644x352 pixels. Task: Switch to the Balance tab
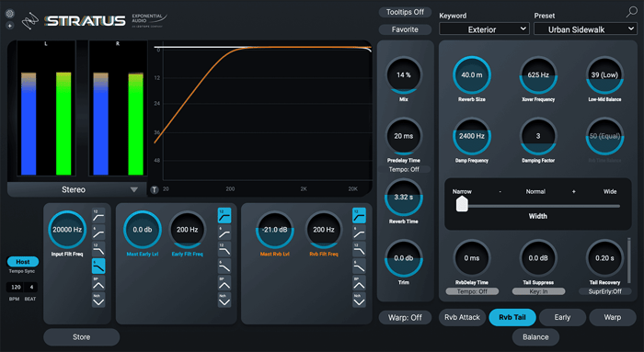[x=535, y=337]
